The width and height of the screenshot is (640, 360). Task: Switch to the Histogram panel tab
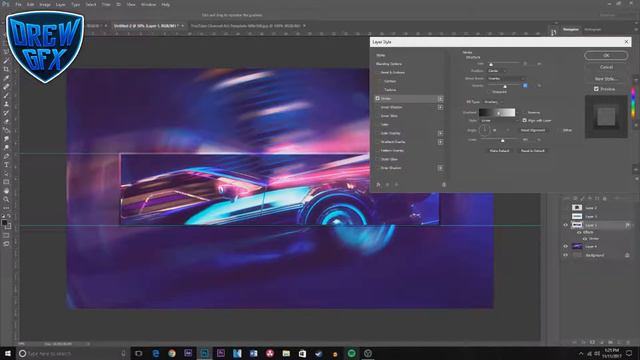593,29
